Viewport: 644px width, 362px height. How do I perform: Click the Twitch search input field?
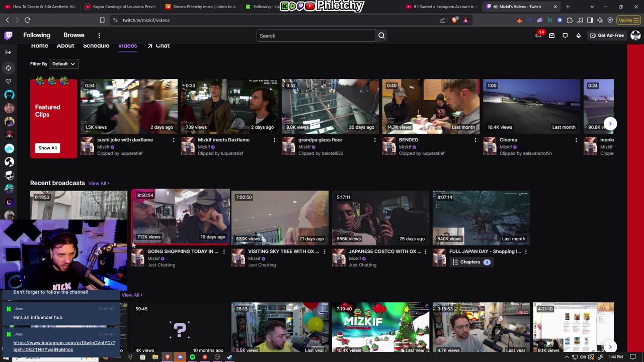pos(316,36)
